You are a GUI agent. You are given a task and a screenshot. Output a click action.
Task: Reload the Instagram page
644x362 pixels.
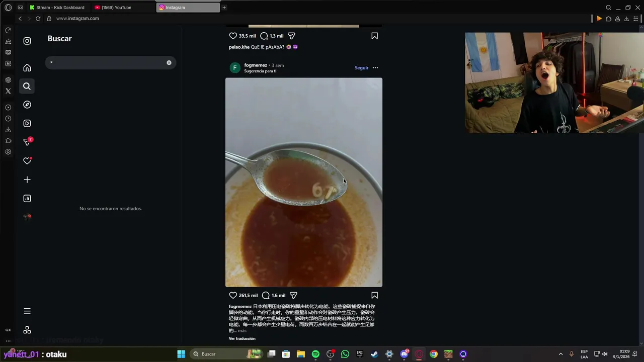click(38, 19)
